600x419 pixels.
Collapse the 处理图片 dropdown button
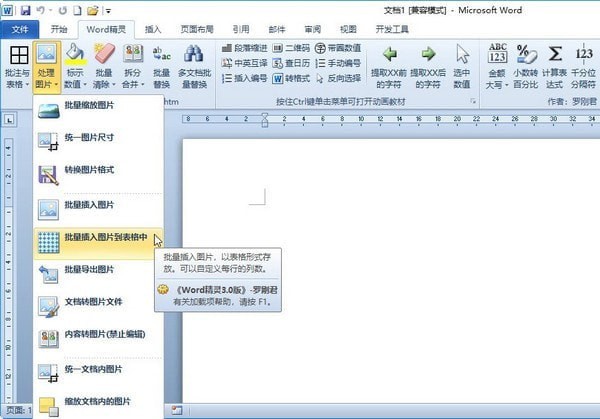point(46,67)
